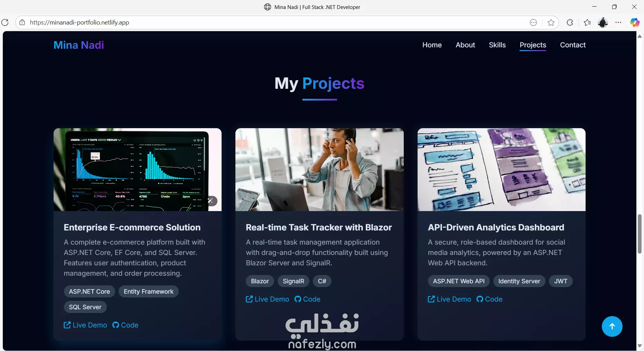
Task: Refresh the page with reload icon
Action: pos(5,22)
